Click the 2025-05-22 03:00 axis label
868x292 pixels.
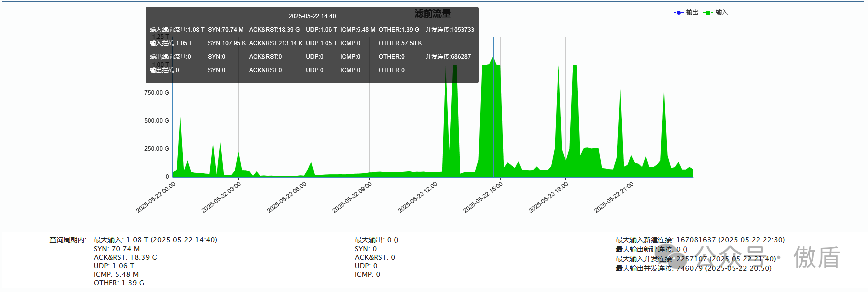click(x=221, y=198)
